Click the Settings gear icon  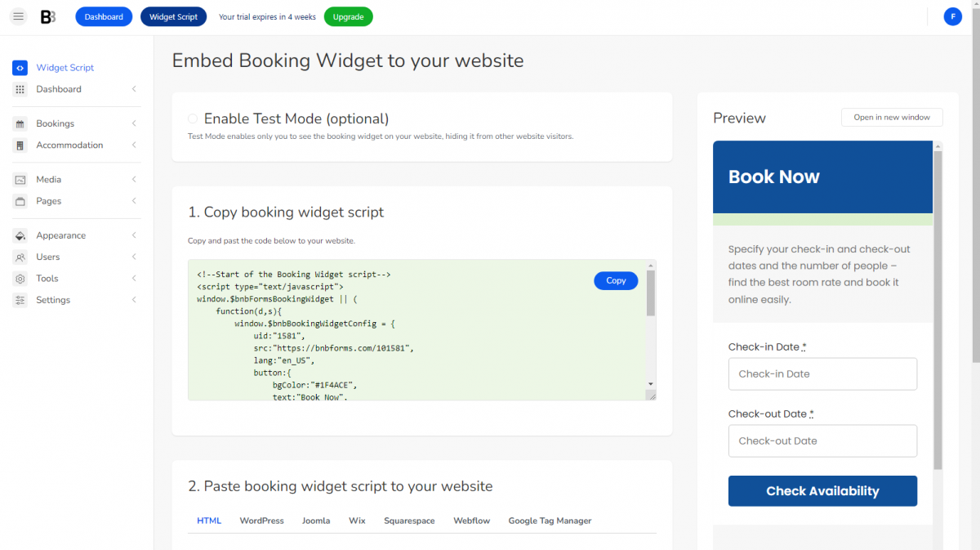18,300
